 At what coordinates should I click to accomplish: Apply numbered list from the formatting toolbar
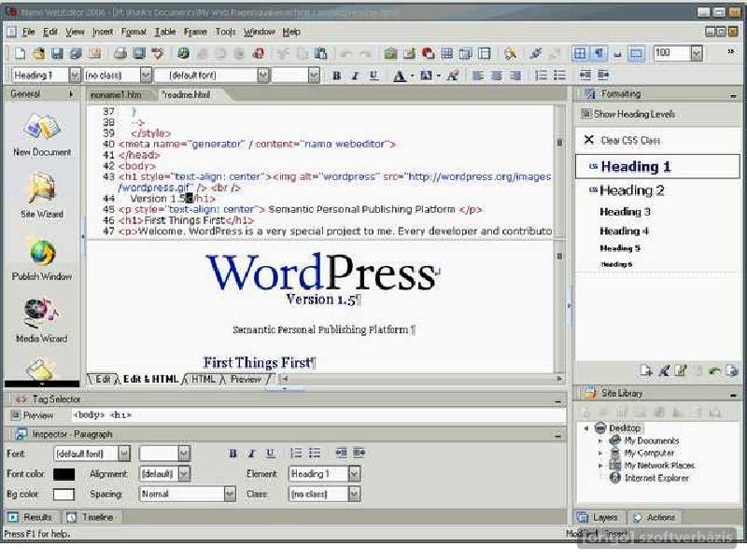pos(542,76)
